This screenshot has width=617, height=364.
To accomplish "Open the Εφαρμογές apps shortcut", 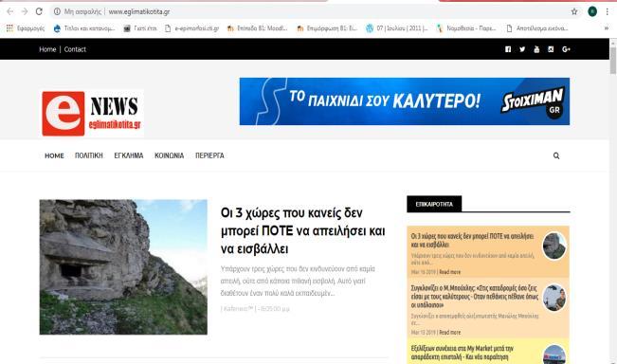I will (x=26, y=28).
